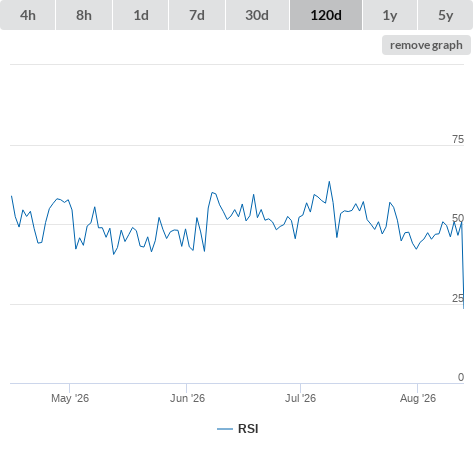Click the May '26 axis label
The width and height of the screenshot is (474, 455).
[x=70, y=398]
